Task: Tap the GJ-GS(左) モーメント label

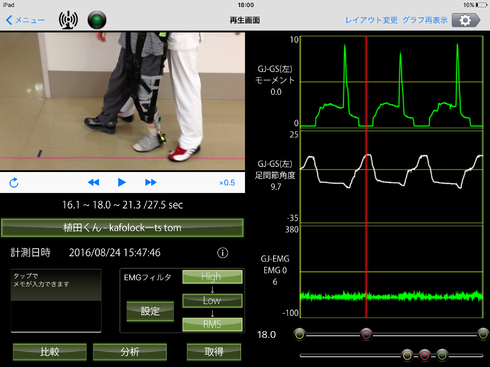Action: [x=275, y=80]
